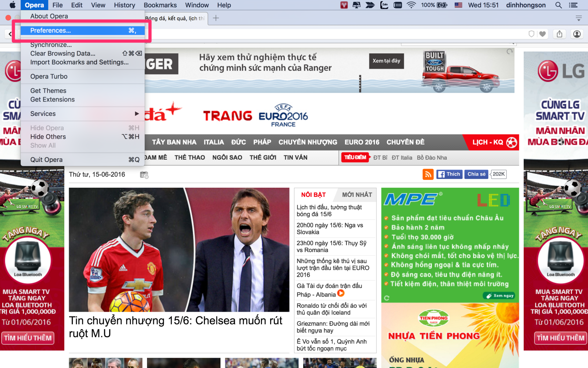Image resolution: width=588 pixels, height=368 pixels.
Task: Select Get Extensions
Action: pos(83,99)
